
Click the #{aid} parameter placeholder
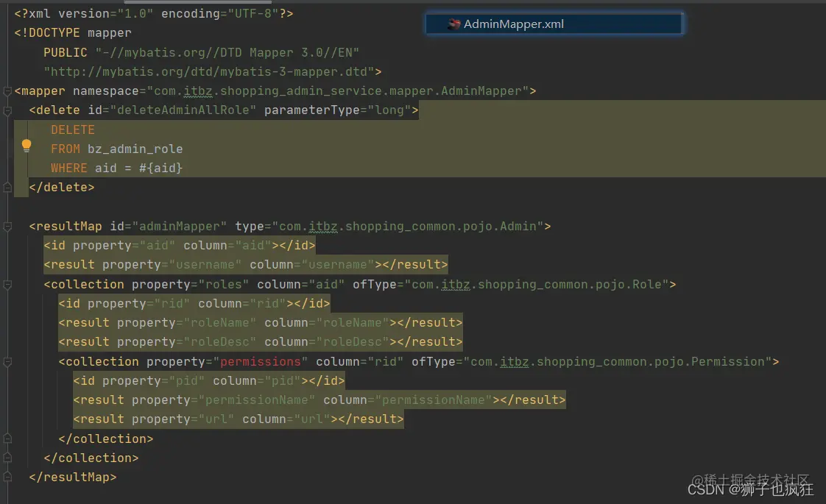160,168
